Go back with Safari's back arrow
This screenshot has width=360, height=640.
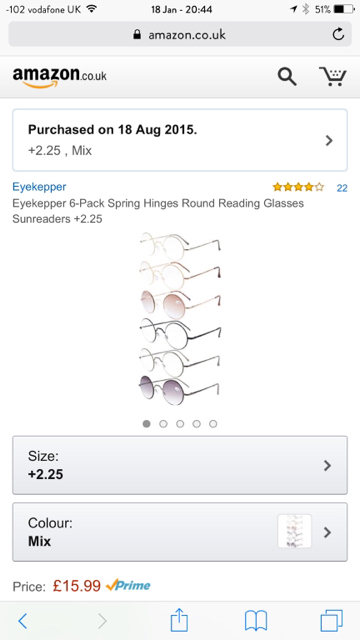23,621
